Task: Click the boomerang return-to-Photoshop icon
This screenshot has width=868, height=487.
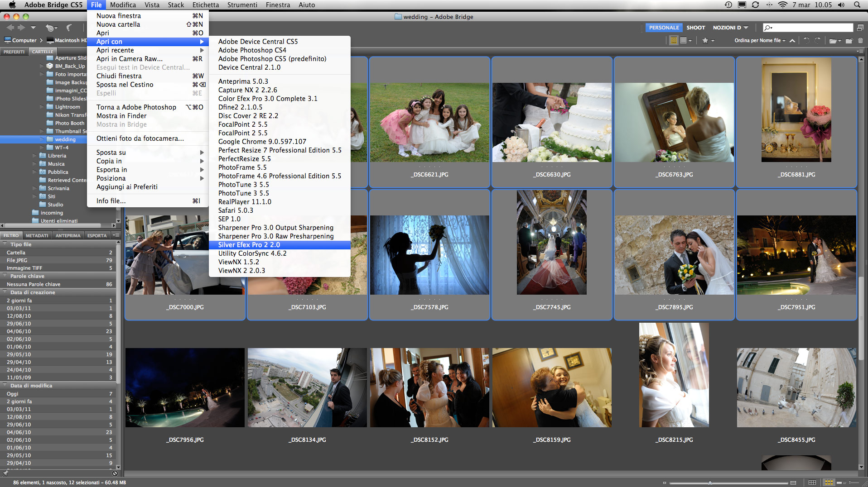Action: 69,28
